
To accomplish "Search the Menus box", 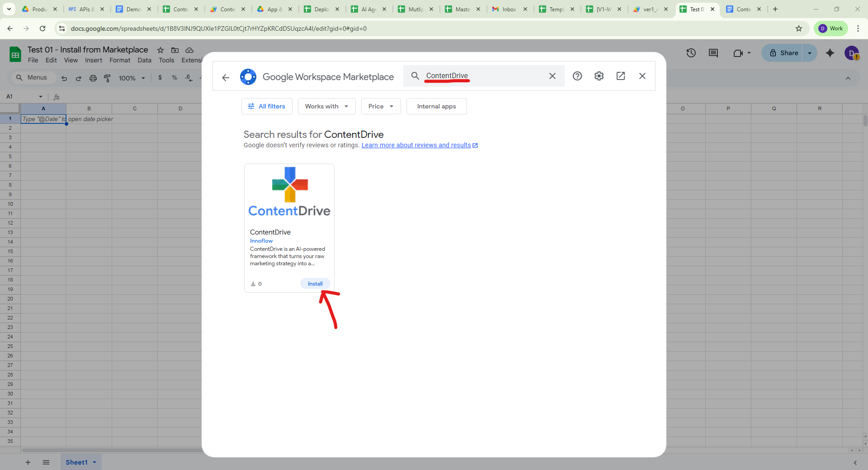I will pyautogui.click(x=33, y=78).
